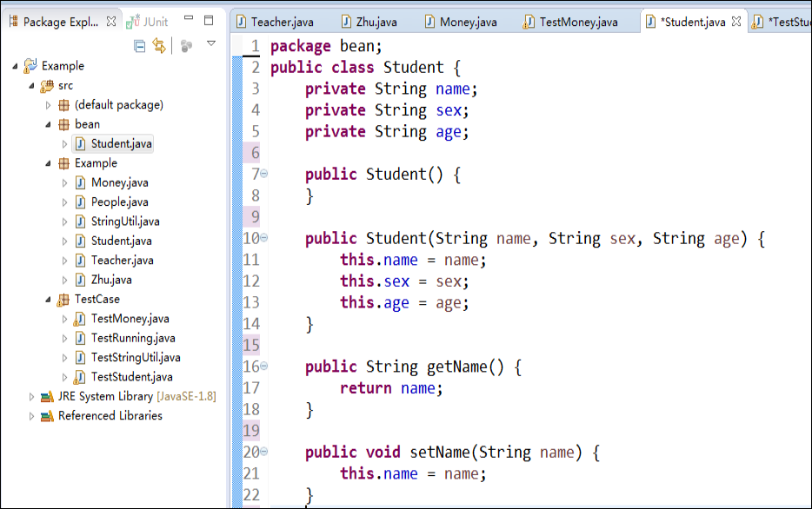This screenshot has height=509, width=812.
Task: Collapse the Example project node
Action: [x=15, y=66]
